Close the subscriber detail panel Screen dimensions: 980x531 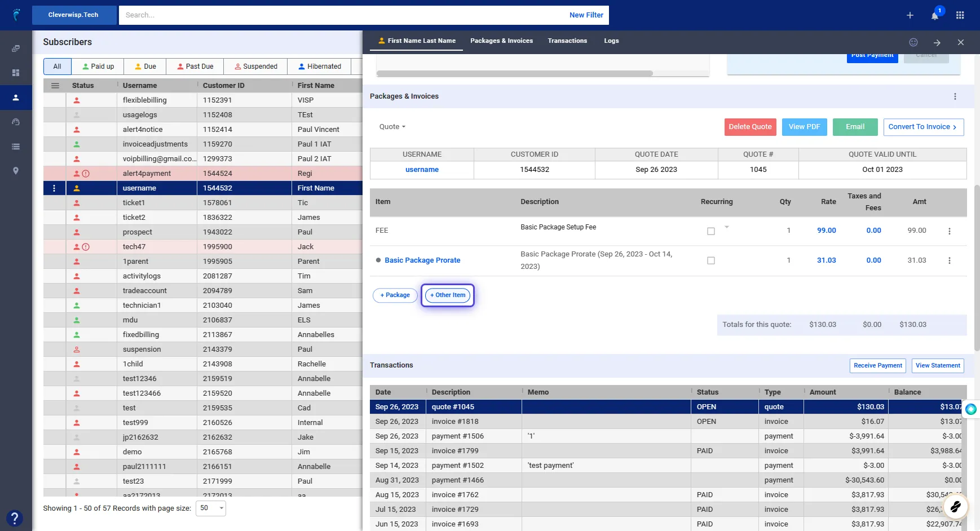point(961,42)
